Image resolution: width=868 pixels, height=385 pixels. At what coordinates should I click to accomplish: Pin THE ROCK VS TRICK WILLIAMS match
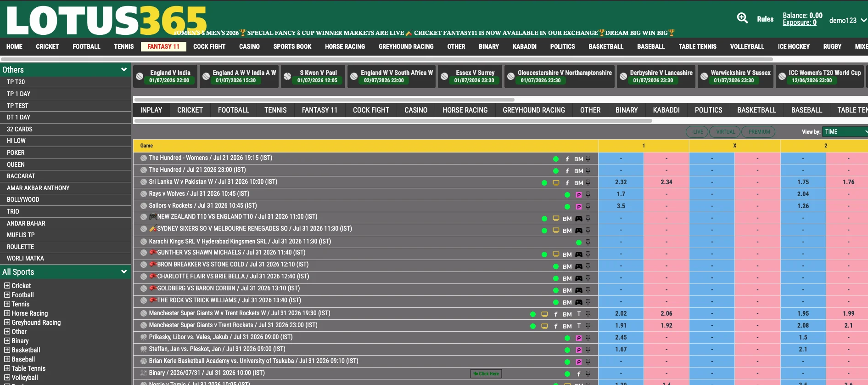click(588, 302)
